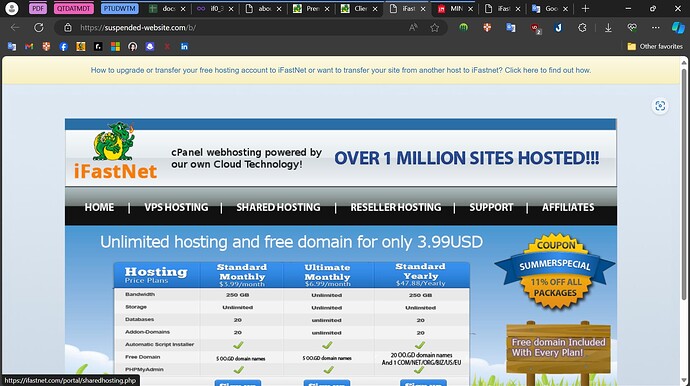Viewport: 690px width, 386px height.
Task: Open the red extension with badge 2
Action: click(x=535, y=28)
